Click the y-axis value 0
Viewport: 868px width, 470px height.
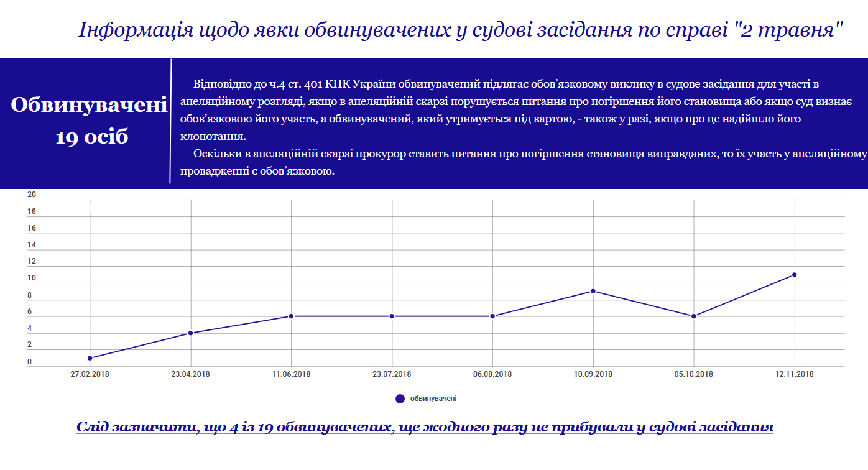(29, 362)
